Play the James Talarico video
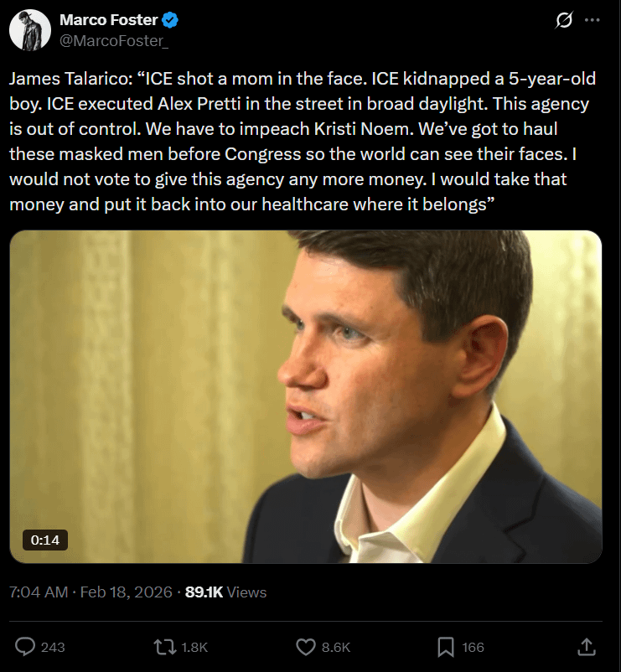This screenshot has height=672, width=621. [306, 395]
